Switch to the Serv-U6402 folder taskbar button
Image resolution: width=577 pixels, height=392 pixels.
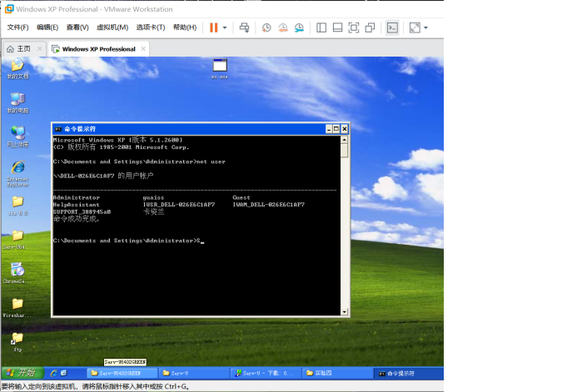click(x=122, y=373)
